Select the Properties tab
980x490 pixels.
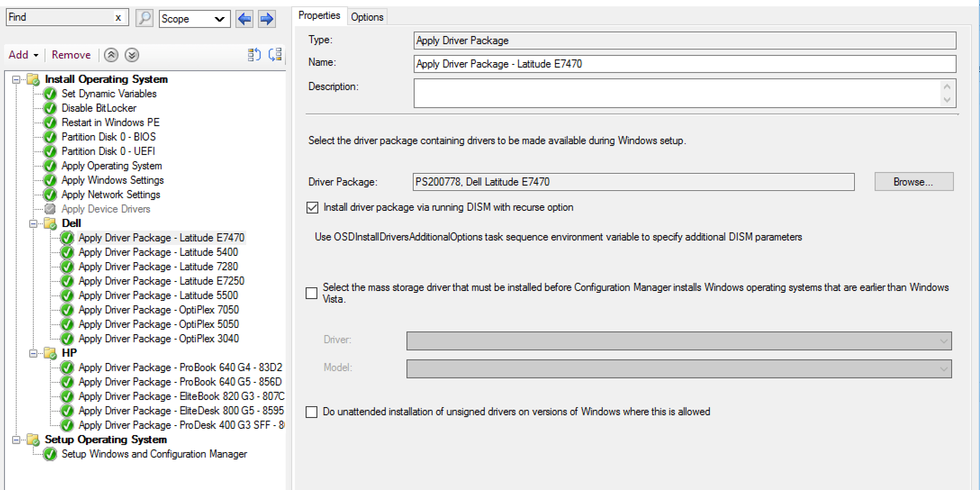tap(319, 15)
